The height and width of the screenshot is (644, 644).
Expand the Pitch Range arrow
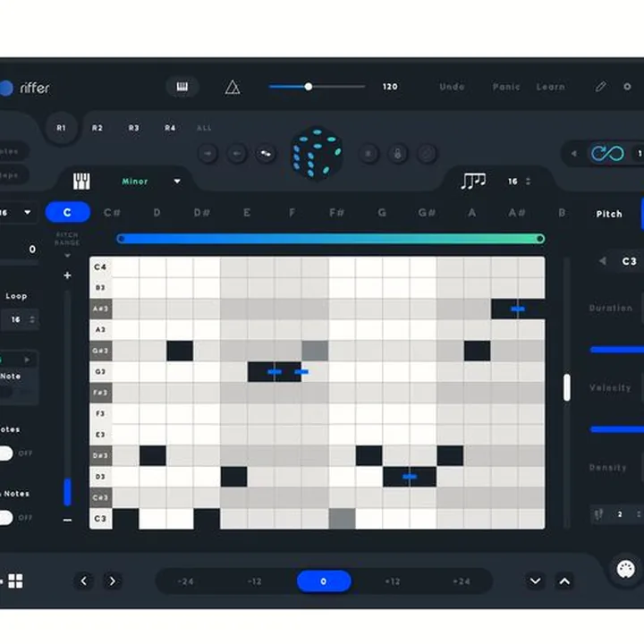point(67,256)
